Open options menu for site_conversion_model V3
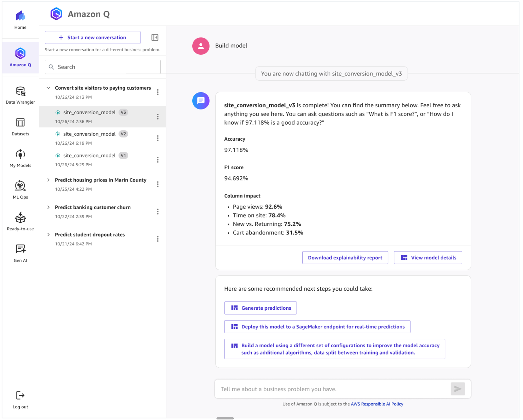Viewport: 523px width, 420px height. coord(158,117)
